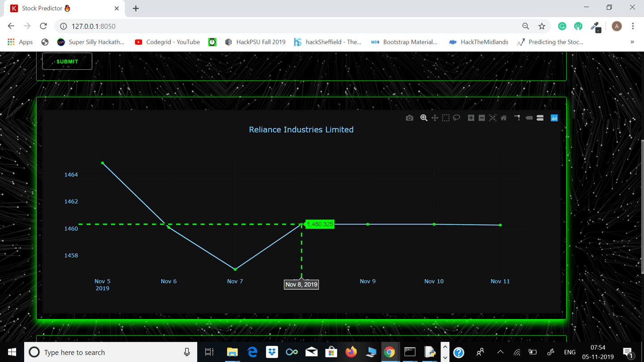Show hidden system tray icons
The width and height of the screenshot is (644, 362).
click(500, 352)
